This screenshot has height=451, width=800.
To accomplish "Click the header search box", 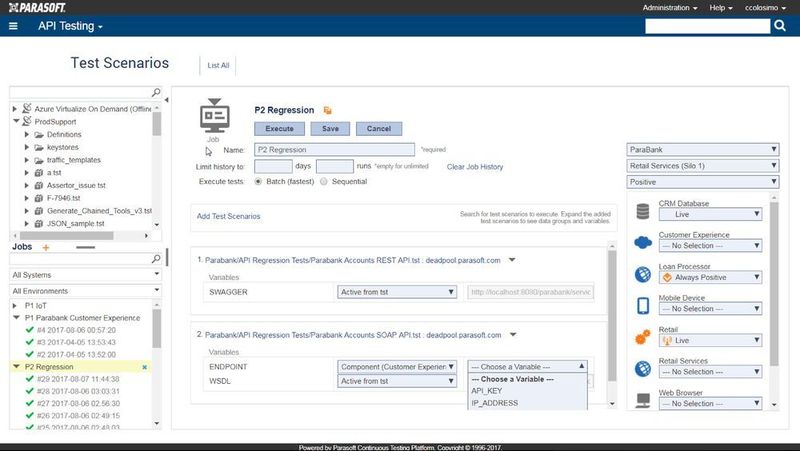I will click(x=707, y=26).
